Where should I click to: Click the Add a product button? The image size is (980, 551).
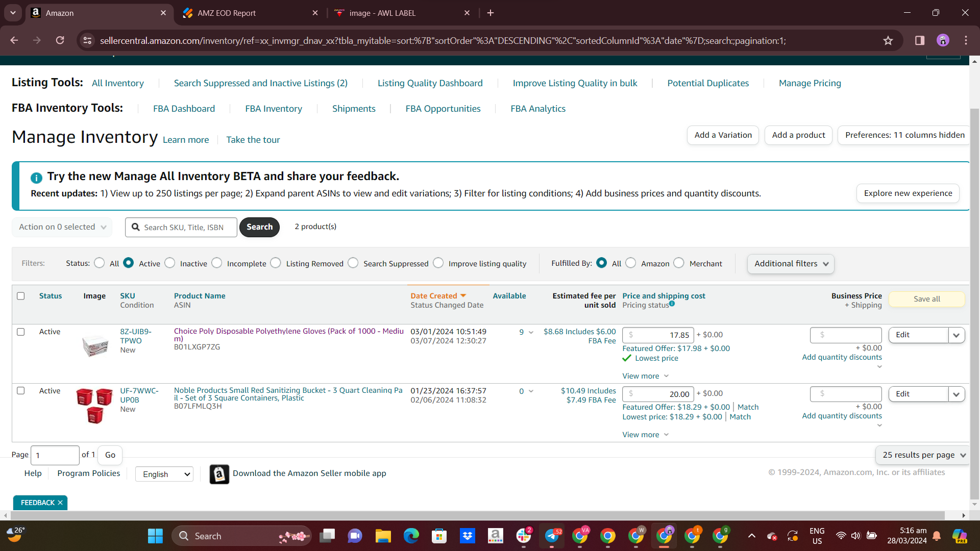799,135
